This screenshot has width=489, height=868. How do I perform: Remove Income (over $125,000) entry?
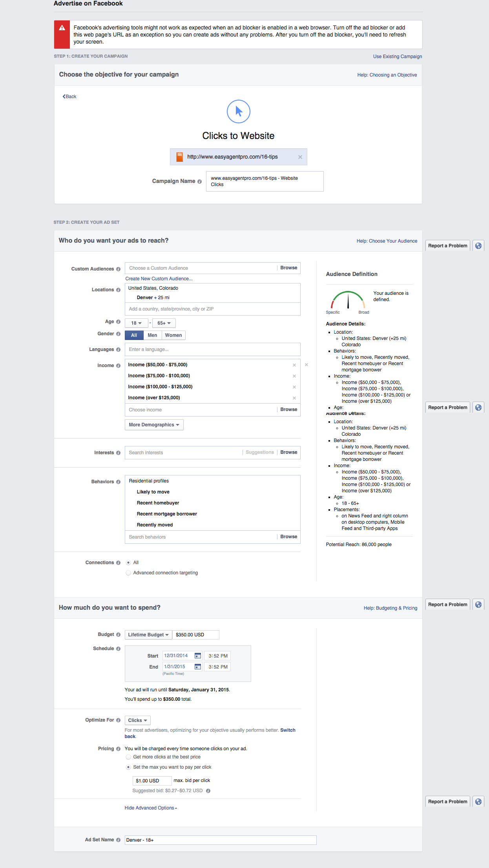coord(294,398)
